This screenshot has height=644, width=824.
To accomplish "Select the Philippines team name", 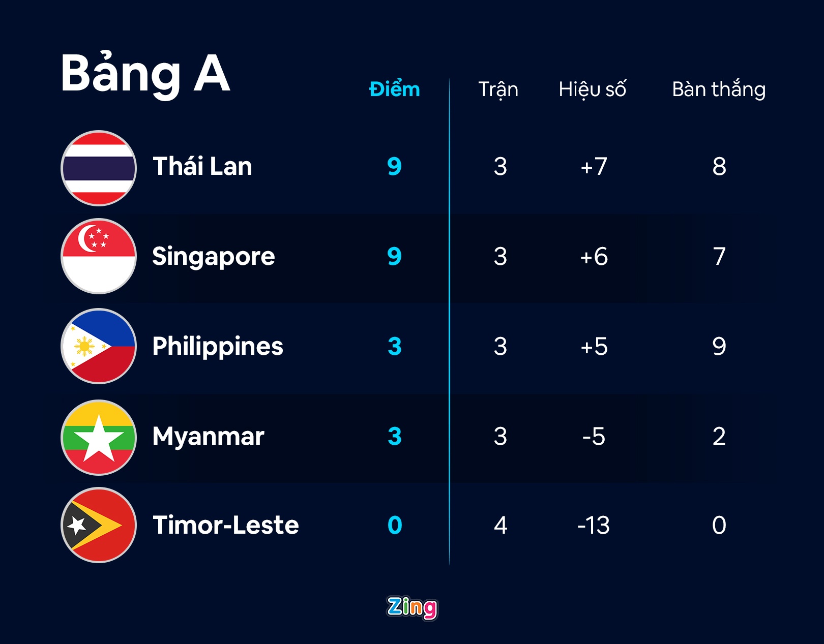I will coord(218,347).
